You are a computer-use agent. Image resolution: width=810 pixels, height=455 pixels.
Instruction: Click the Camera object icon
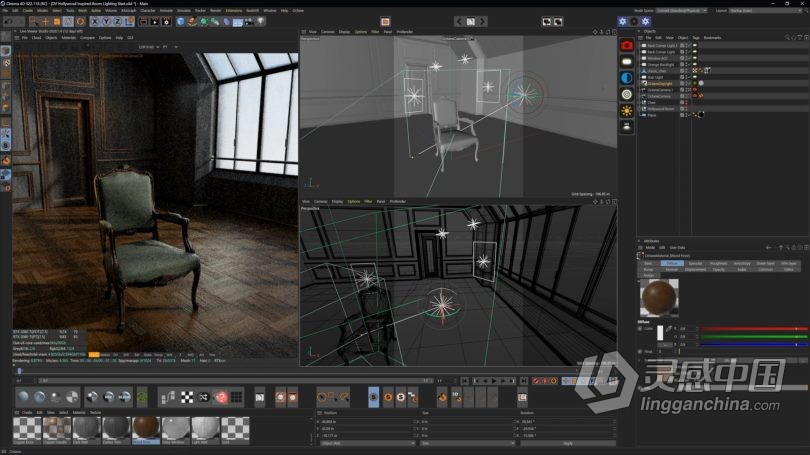point(249,22)
